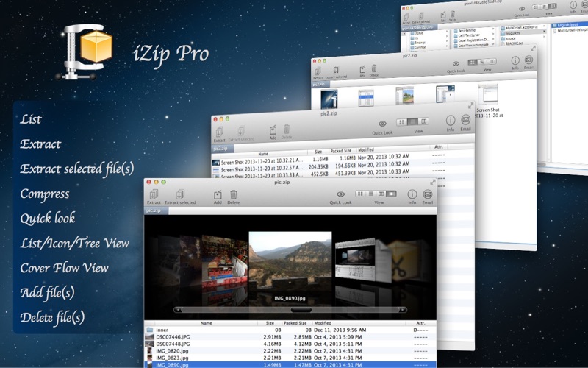The width and height of the screenshot is (588, 368).
Task: Click the cover flow scrollbar thumb
Action: [301, 310]
